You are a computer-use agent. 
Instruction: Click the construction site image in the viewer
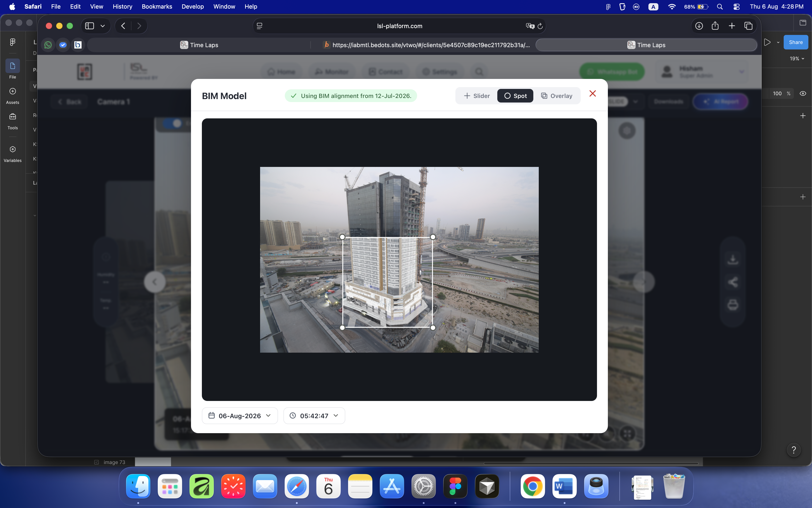click(x=399, y=260)
